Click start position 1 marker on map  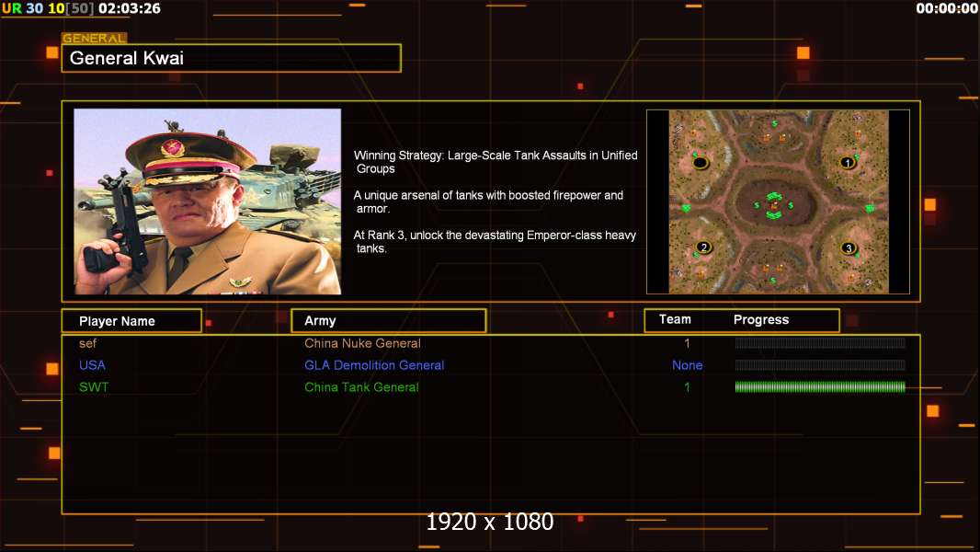pyautogui.click(x=848, y=163)
